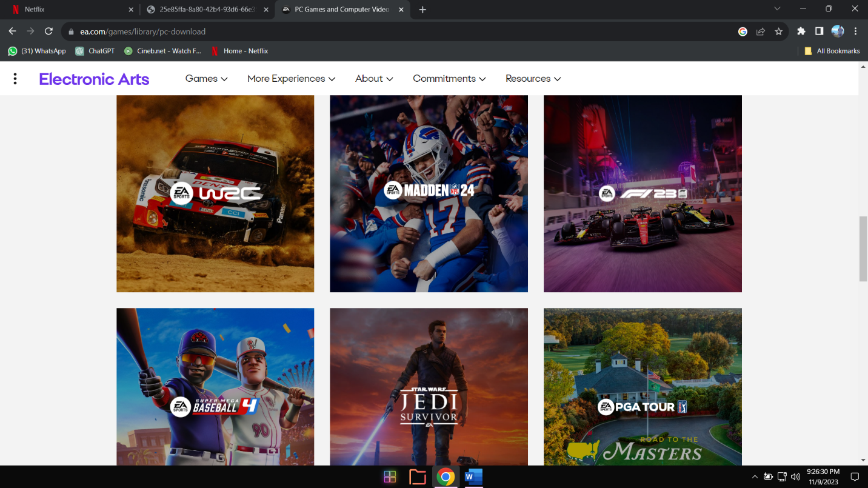Bookmark this page with star icon
Screen dimensions: 868x488
(779, 32)
